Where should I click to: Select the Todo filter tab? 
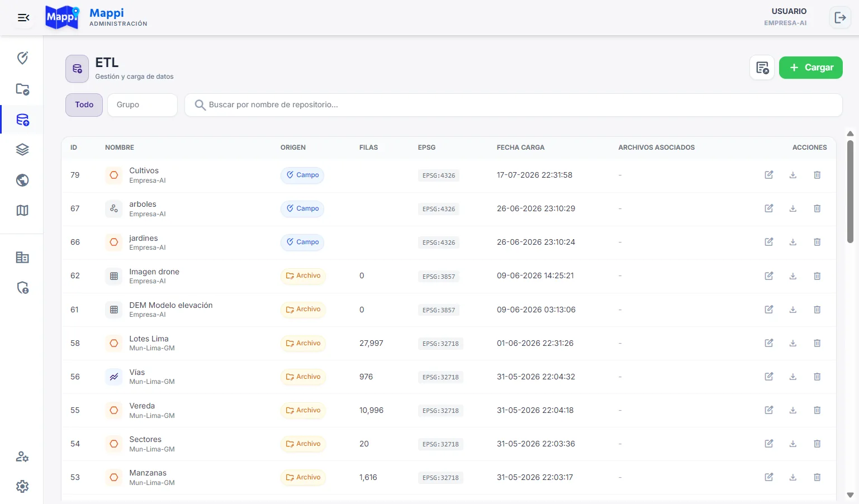coord(84,105)
